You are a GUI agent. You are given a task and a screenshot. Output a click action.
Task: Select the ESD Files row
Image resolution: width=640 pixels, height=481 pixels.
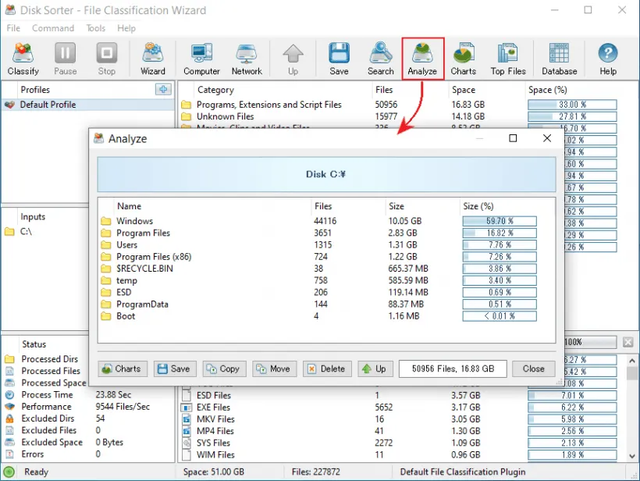point(402,395)
